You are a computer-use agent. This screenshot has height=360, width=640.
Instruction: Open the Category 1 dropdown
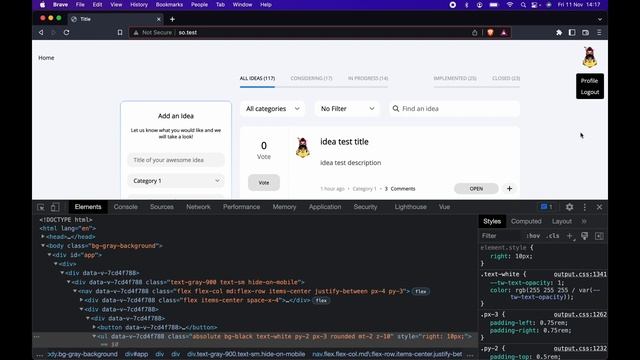pos(176,181)
